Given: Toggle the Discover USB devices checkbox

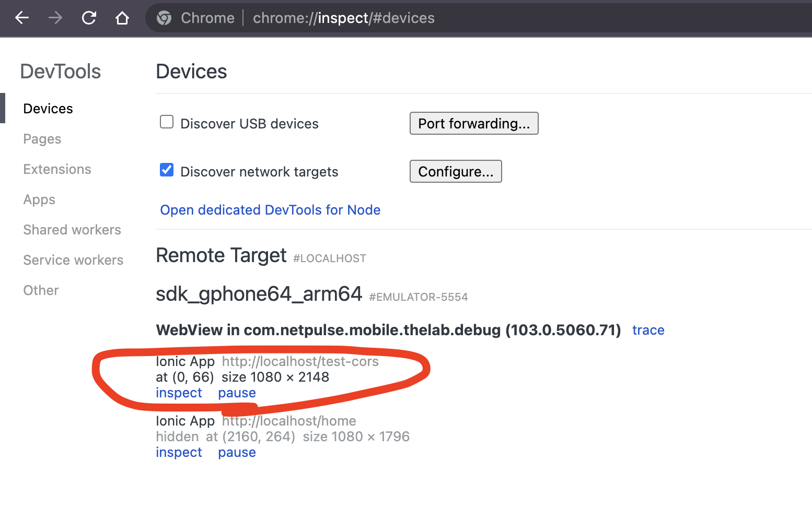Looking at the screenshot, I should [x=166, y=122].
